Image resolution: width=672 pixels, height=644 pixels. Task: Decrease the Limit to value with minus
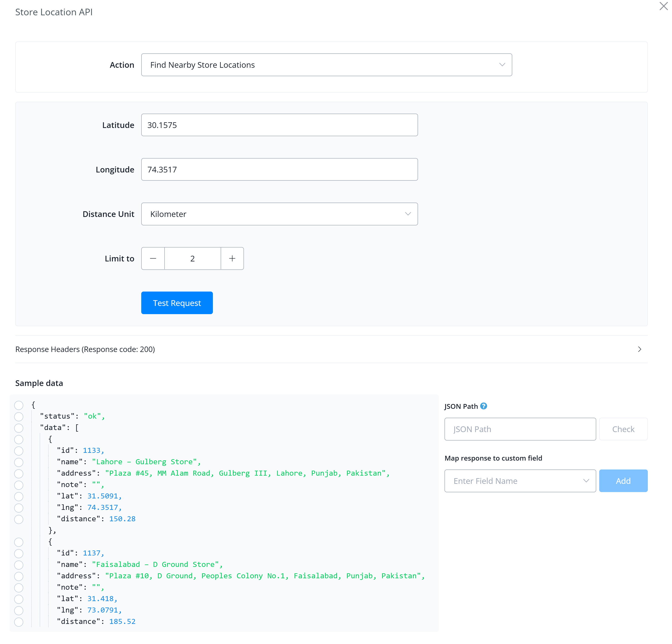153,258
